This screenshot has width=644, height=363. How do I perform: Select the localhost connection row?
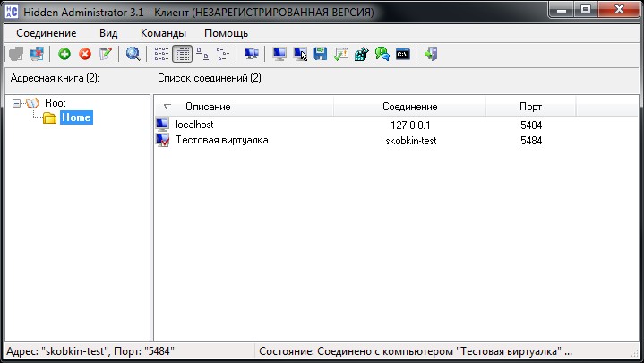194,125
